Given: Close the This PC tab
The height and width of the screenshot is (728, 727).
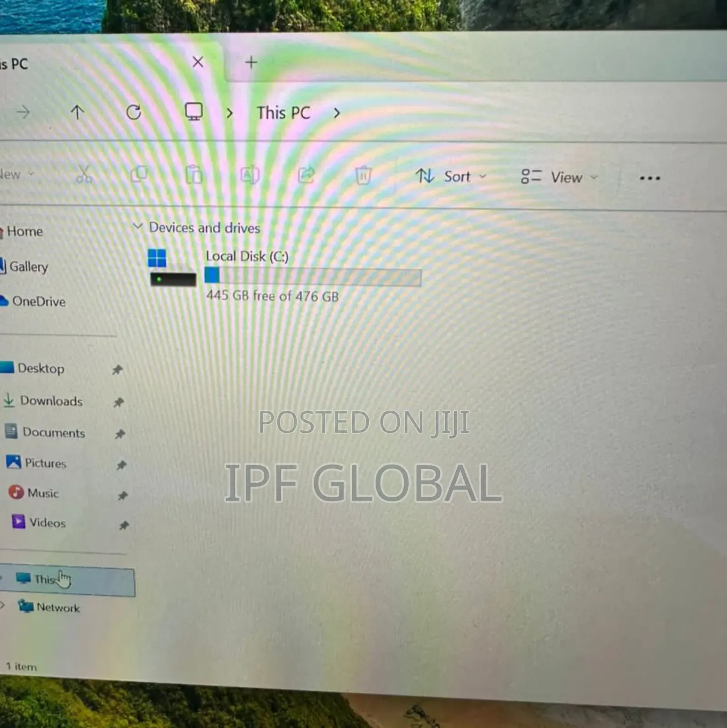Looking at the screenshot, I should pyautogui.click(x=198, y=62).
